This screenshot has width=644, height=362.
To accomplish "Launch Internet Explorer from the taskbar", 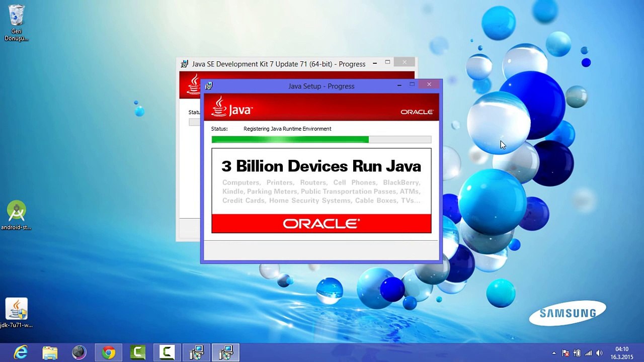I will [x=21, y=352].
